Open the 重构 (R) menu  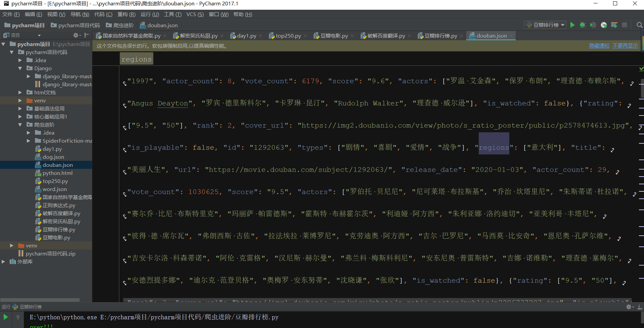[127, 14]
